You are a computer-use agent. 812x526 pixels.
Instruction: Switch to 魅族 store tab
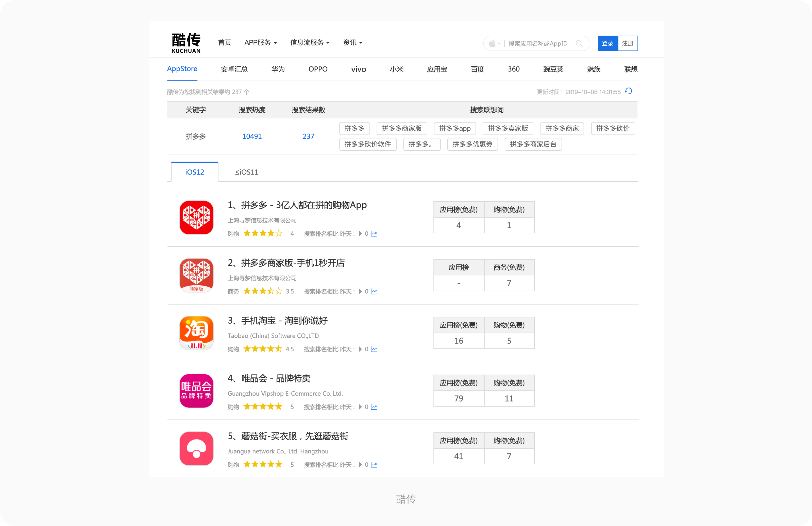[594, 69]
